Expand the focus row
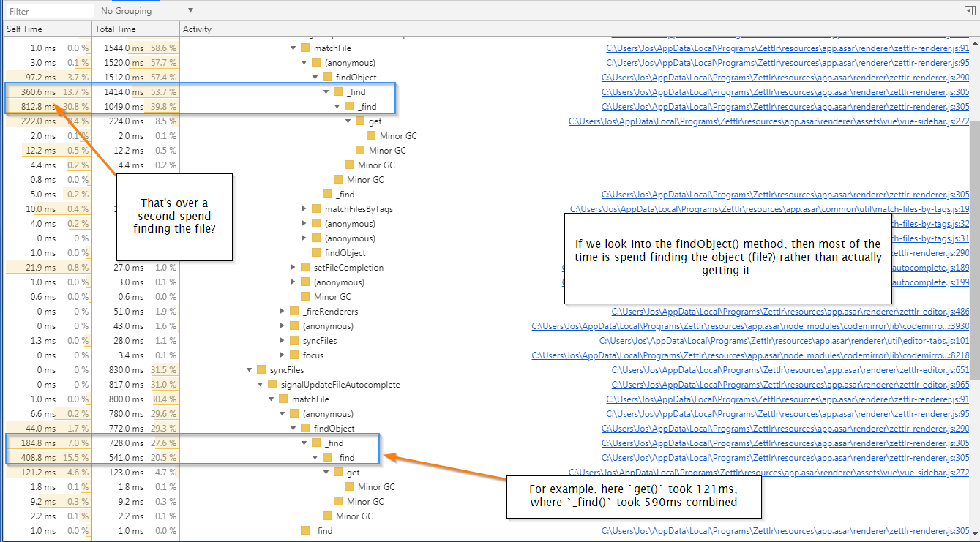The image size is (980, 542). pos(283,355)
